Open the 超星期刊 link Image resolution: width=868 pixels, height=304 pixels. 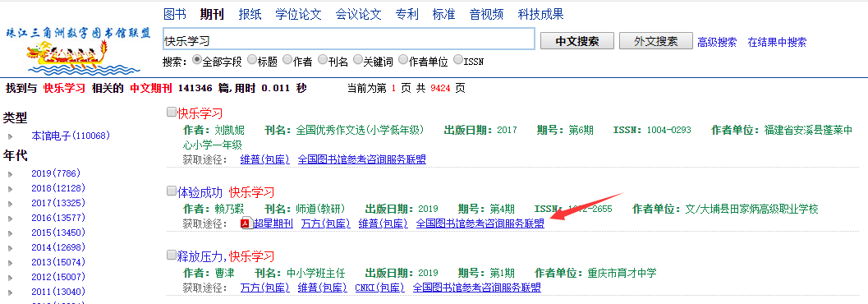(x=273, y=223)
